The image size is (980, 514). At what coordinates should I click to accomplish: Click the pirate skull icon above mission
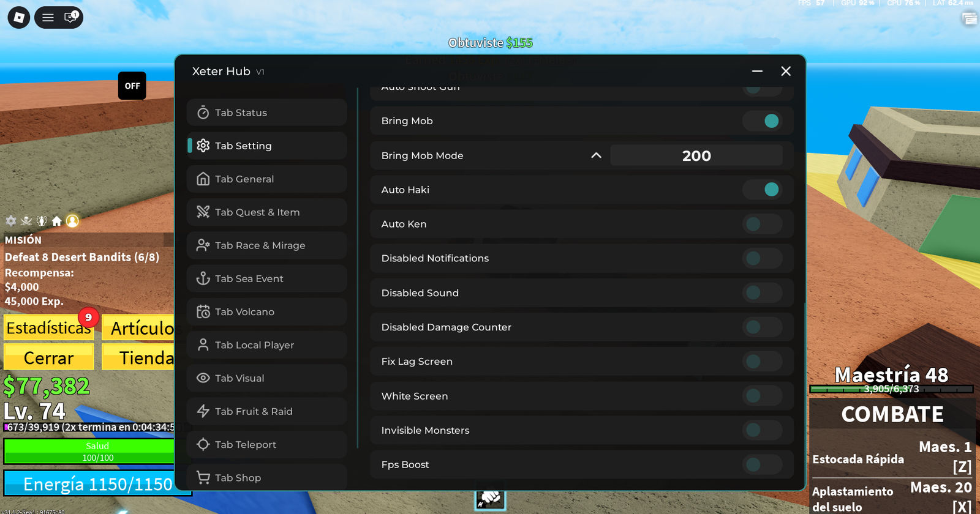click(x=26, y=221)
